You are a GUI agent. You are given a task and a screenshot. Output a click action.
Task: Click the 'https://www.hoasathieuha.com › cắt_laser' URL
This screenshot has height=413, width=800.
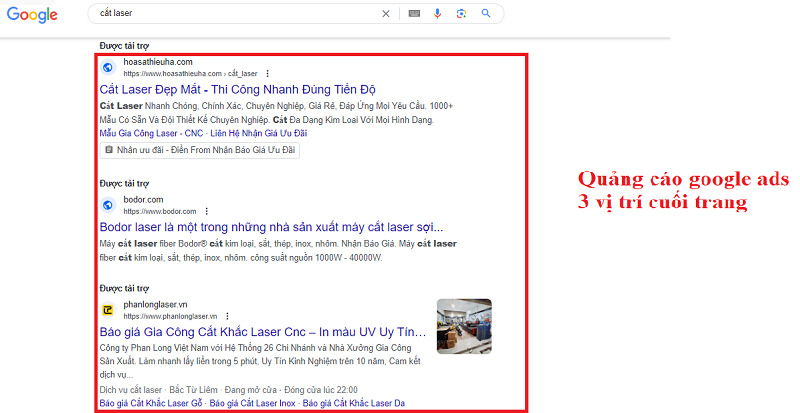coord(190,74)
